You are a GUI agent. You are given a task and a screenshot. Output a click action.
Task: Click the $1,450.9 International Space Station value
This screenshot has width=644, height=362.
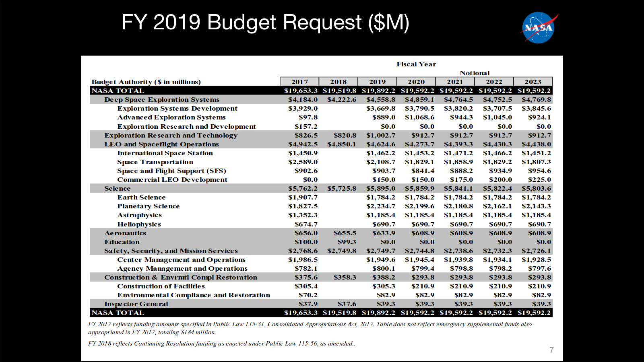pyautogui.click(x=303, y=153)
